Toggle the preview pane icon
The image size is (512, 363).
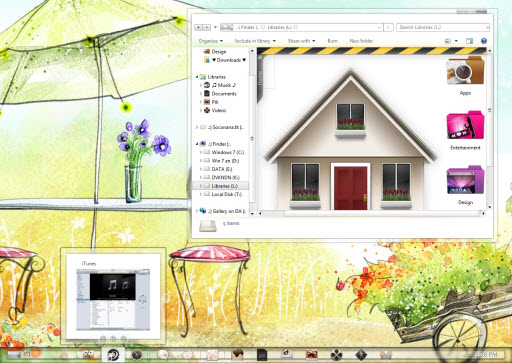pyautogui.click(x=469, y=41)
